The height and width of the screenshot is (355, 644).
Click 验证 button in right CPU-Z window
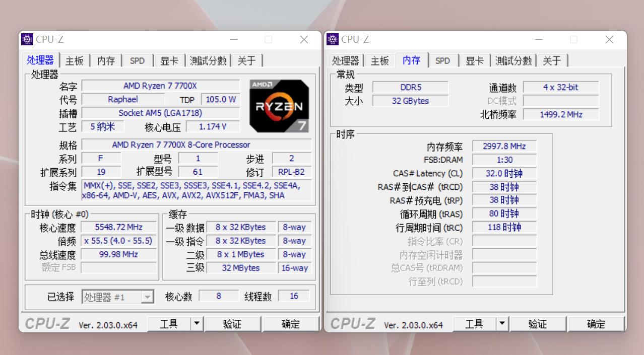[538, 324]
